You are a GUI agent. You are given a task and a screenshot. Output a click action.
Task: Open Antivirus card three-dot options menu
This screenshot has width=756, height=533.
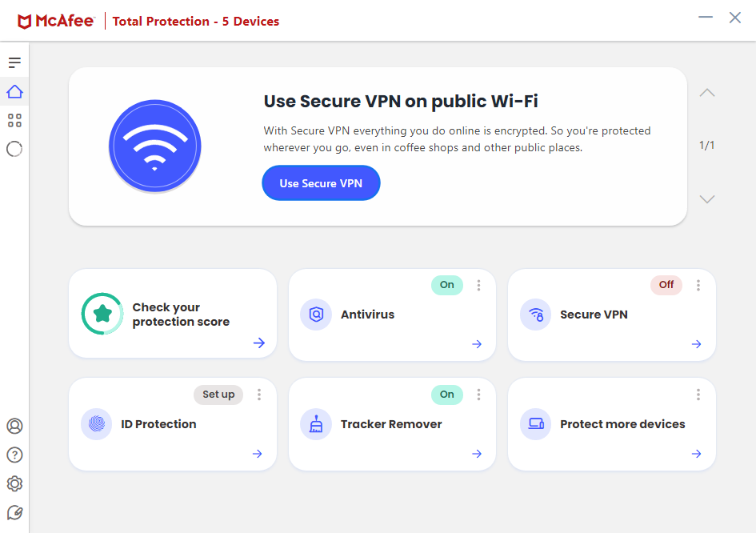[x=478, y=285]
